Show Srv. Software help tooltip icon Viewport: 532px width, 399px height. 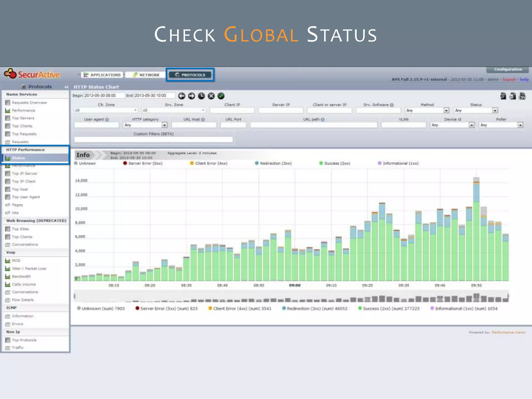click(392, 105)
